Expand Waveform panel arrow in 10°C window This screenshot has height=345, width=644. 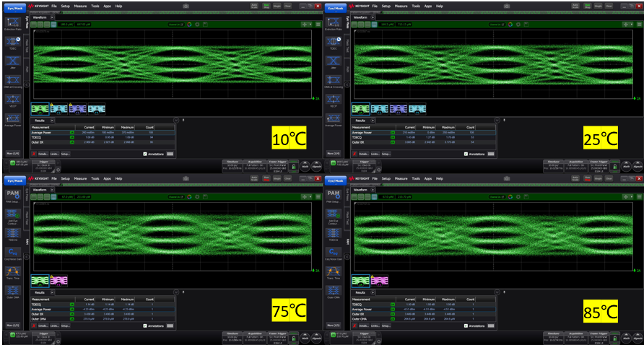point(53,17)
